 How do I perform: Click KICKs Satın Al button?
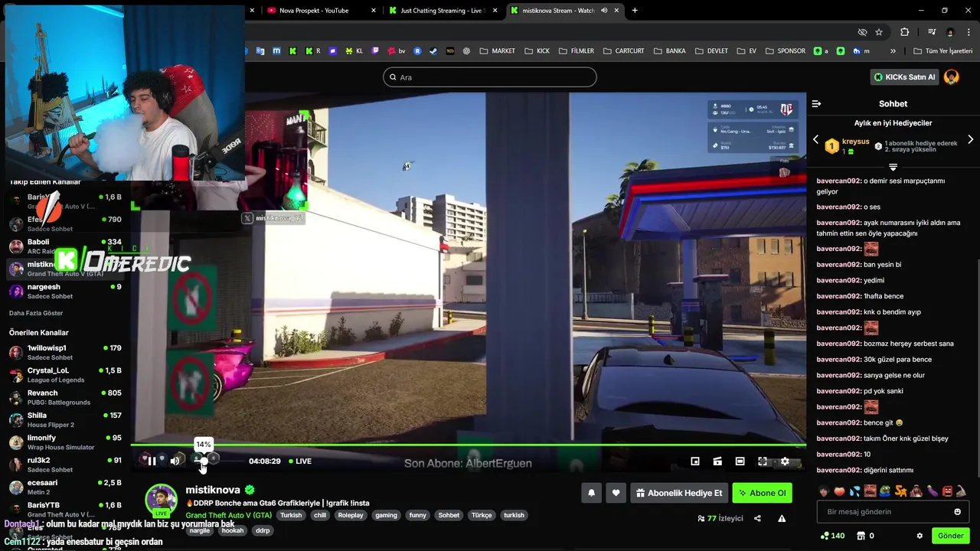904,77
